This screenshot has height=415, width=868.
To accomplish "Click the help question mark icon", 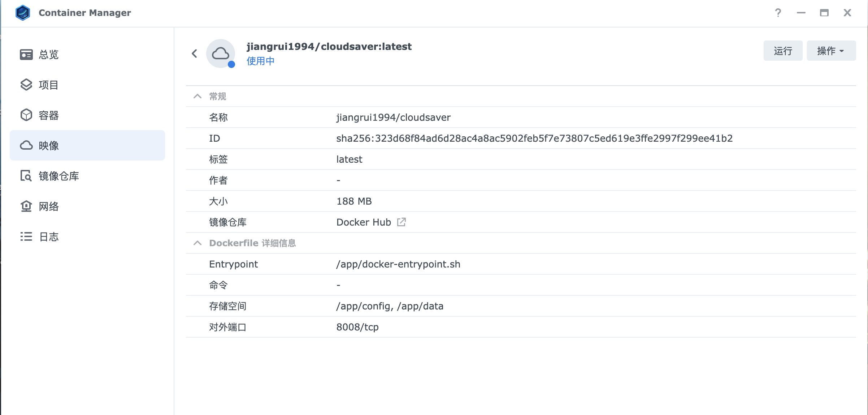I will coord(778,13).
